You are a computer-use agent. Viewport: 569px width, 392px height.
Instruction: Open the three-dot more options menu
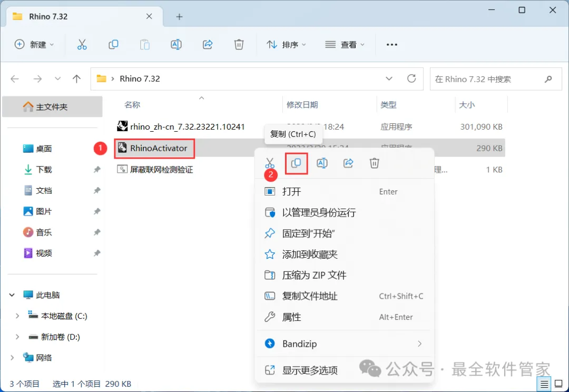tap(392, 45)
